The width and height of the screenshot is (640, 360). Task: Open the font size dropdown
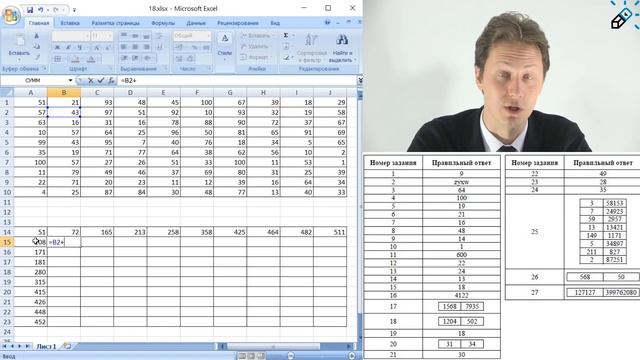pos(109,36)
